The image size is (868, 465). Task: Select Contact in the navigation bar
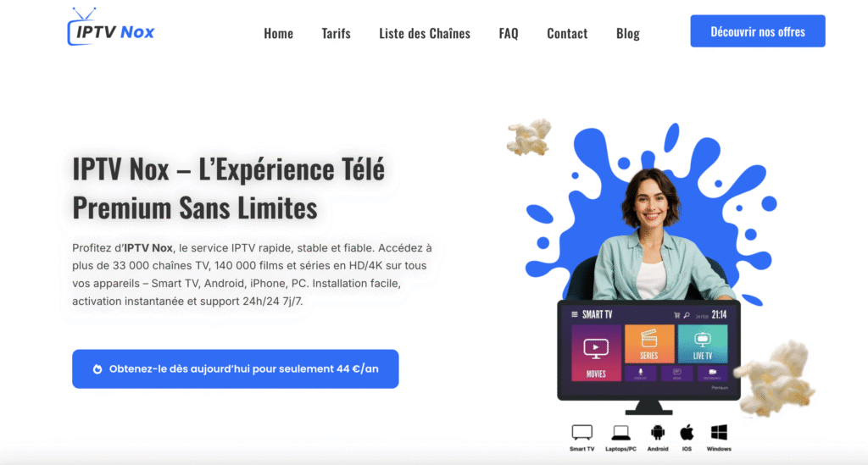coord(567,33)
